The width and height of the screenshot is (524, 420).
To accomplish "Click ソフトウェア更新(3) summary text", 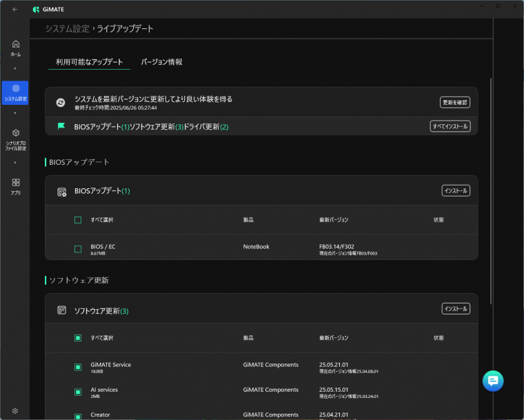I will click(x=157, y=127).
